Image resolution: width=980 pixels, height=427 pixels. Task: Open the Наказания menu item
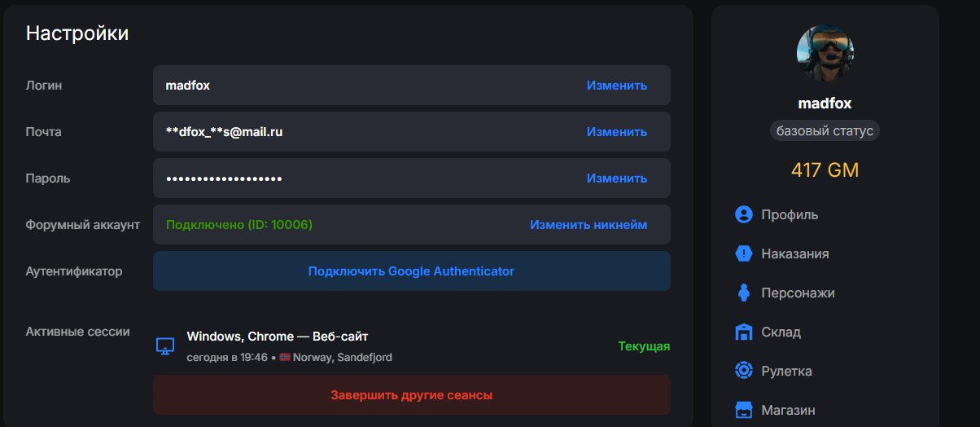794,253
